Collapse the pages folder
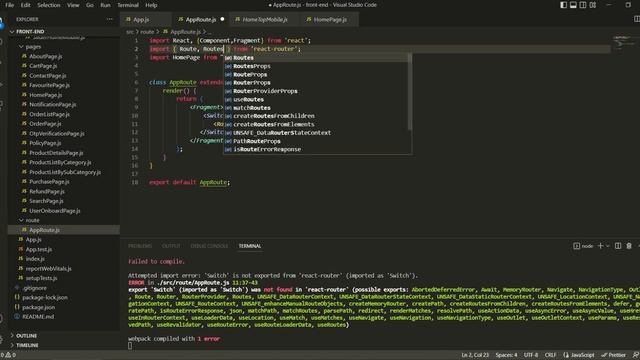This screenshot has width=640, height=360. tap(33, 47)
